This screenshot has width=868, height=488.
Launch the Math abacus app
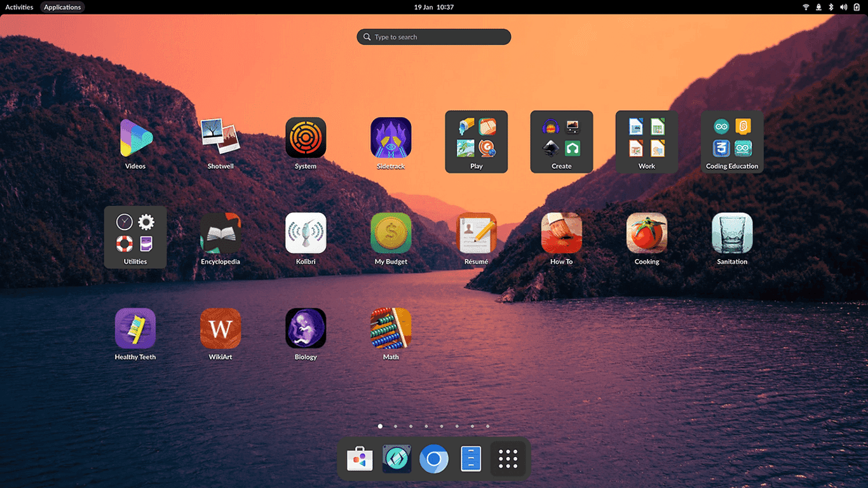[x=391, y=329]
